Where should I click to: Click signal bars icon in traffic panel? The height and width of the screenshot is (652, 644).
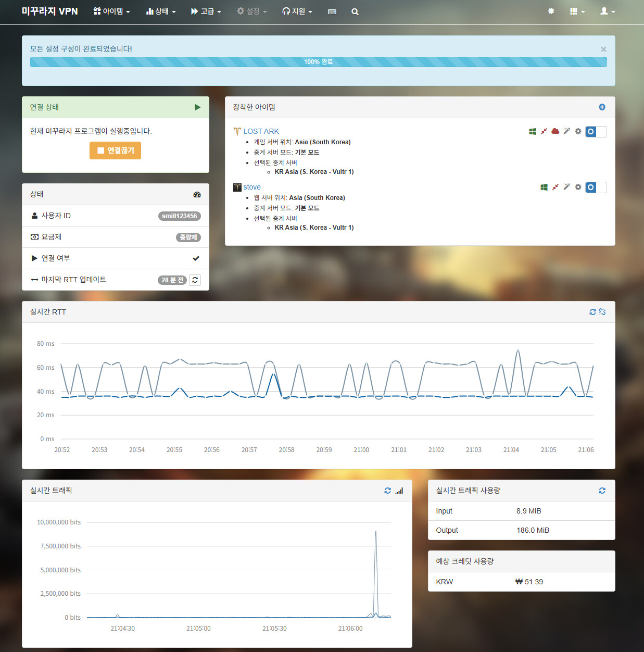point(399,491)
